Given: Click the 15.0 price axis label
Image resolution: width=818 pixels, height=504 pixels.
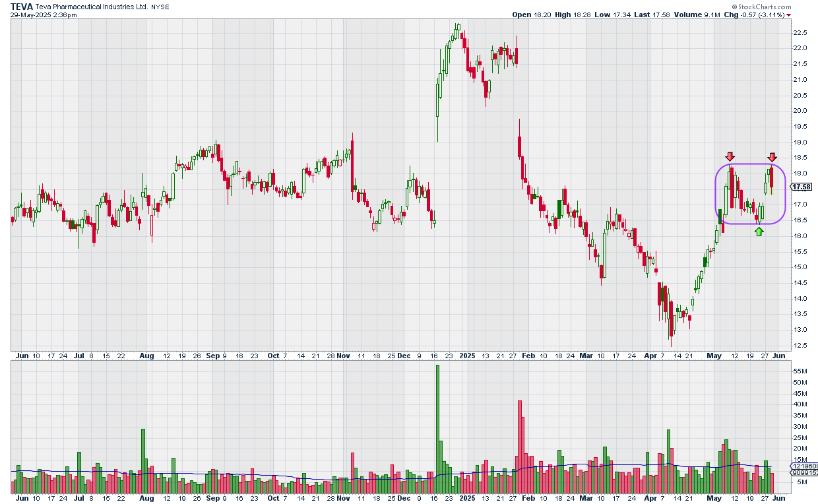Looking at the screenshot, I should 800,267.
